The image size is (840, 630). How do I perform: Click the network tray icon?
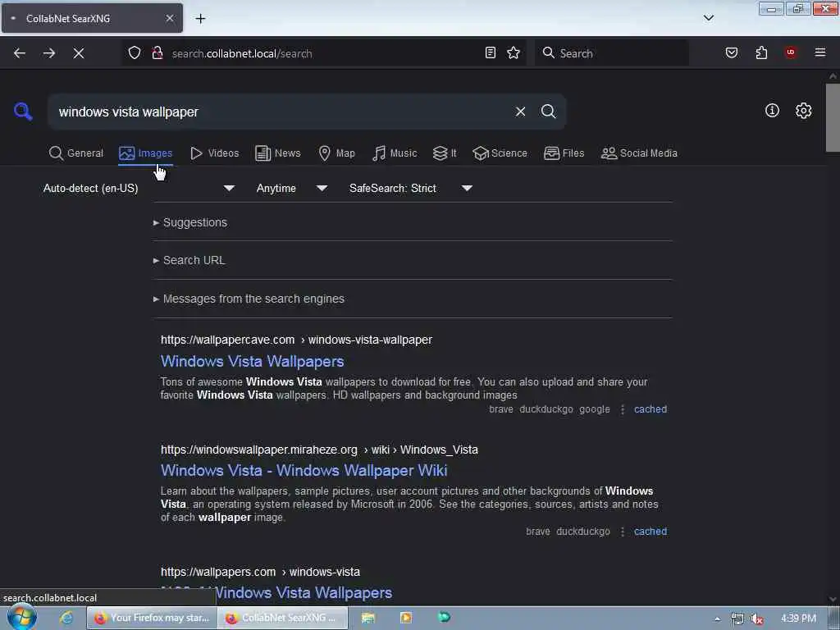(737, 619)
